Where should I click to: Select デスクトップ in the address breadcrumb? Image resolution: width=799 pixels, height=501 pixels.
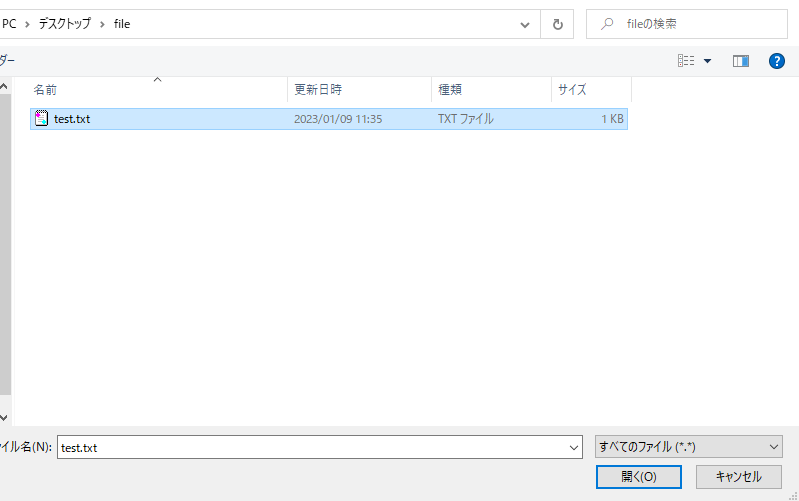65,23
